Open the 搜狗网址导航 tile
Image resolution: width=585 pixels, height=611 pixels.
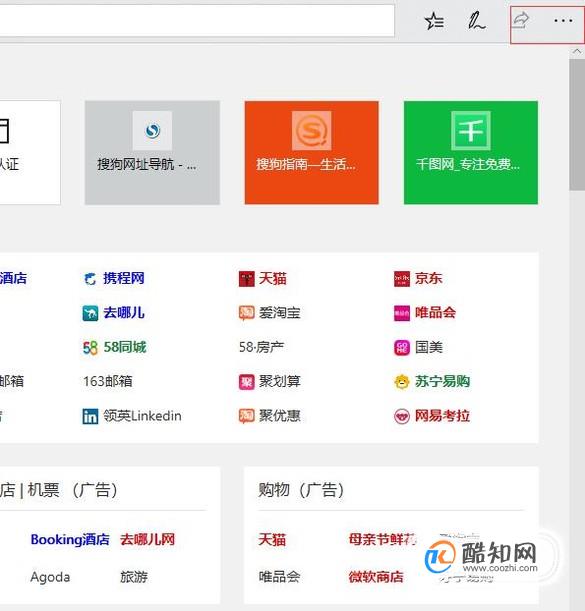point(152,152)
